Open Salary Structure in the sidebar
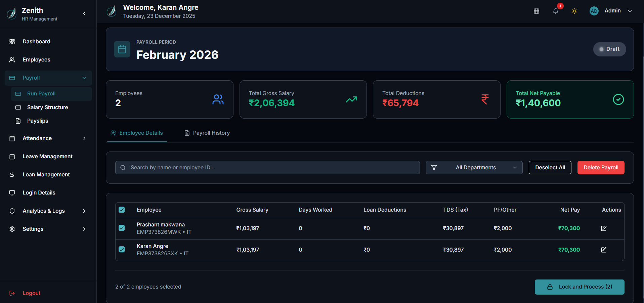The width and height of the screenshot is (644, 303). coord(47,107)
